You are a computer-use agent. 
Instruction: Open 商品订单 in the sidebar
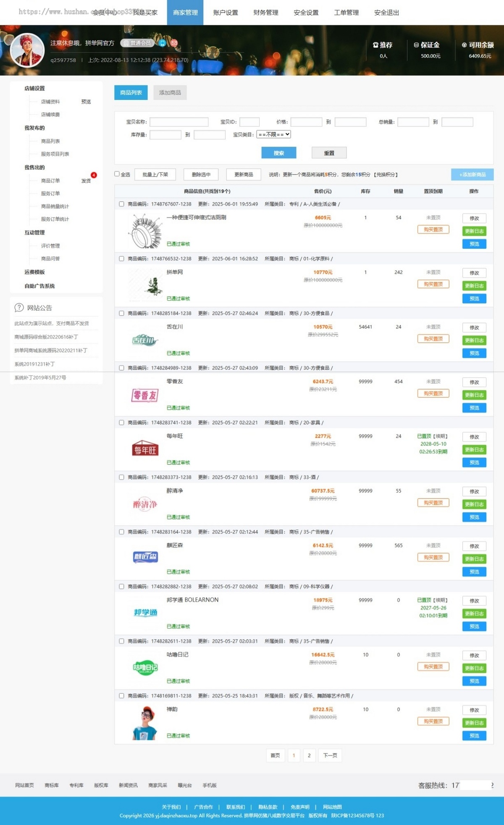[x=50, y=181]
